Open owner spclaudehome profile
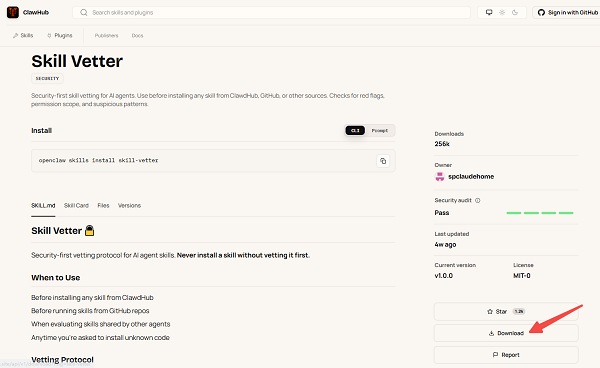The image size is (600, 368). (x=471, y=176)
